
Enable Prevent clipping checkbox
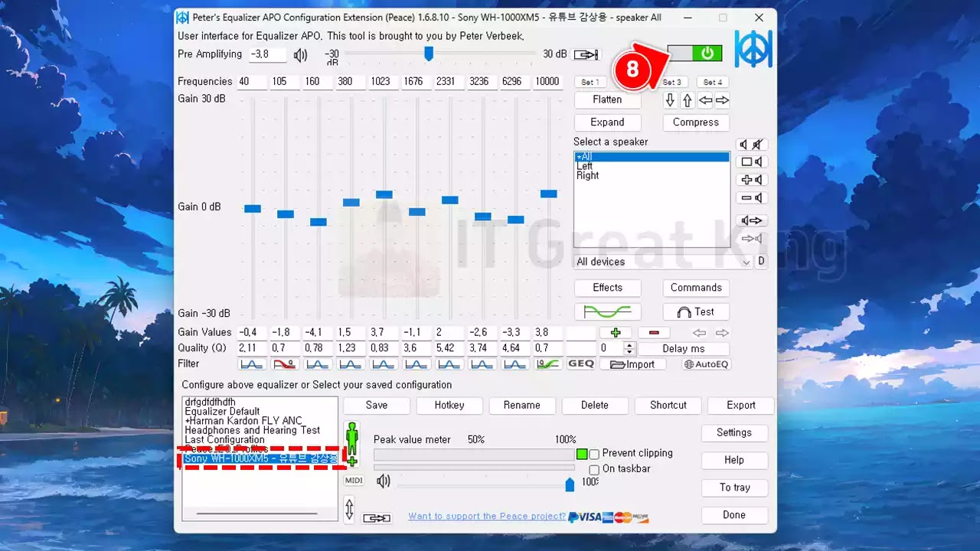coord(594,455)
